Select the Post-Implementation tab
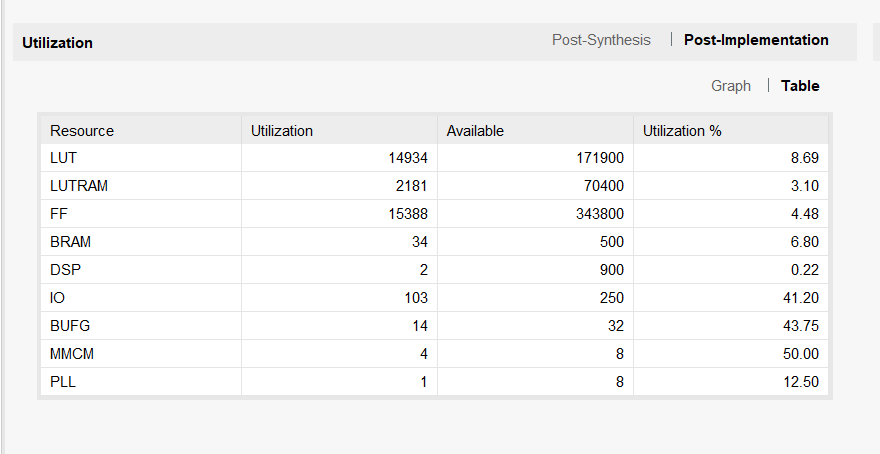The height and width of the screenshot is (454, 880). tap(756, 40)
